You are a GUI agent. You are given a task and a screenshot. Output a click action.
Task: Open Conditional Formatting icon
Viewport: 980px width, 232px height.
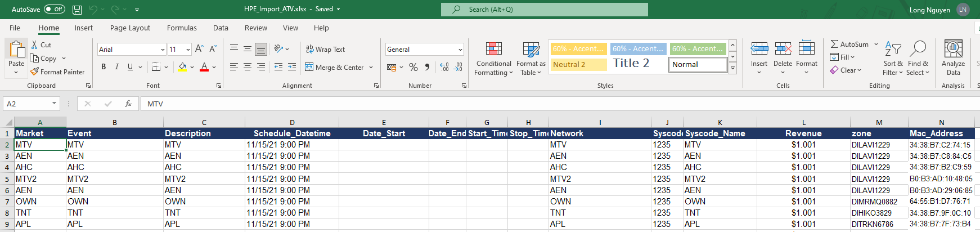point(494,49)
